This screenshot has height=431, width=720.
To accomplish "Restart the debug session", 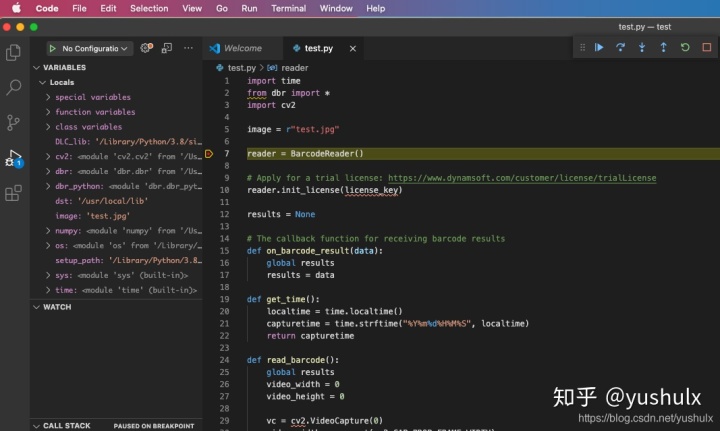I will click(685, 47).
